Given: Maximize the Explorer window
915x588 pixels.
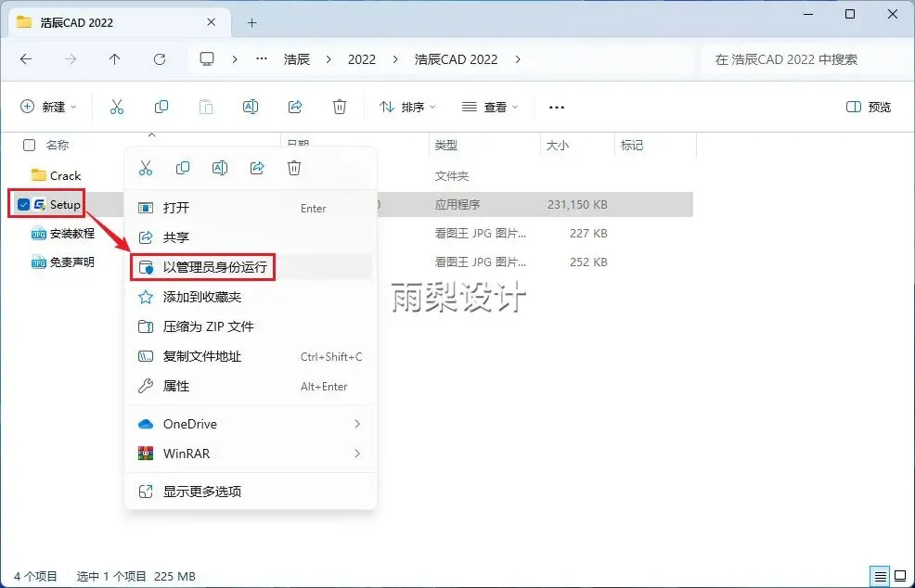Looking at the screenshot, I should [850, 14].
